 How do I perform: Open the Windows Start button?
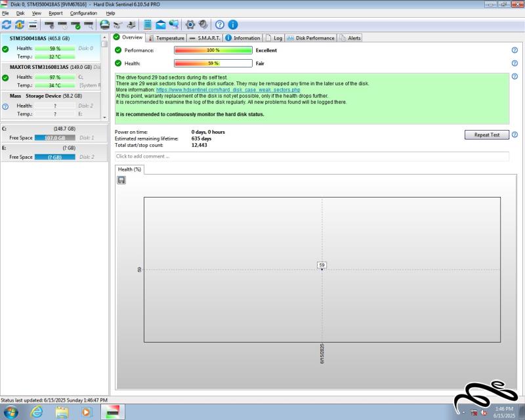(10, 412)
